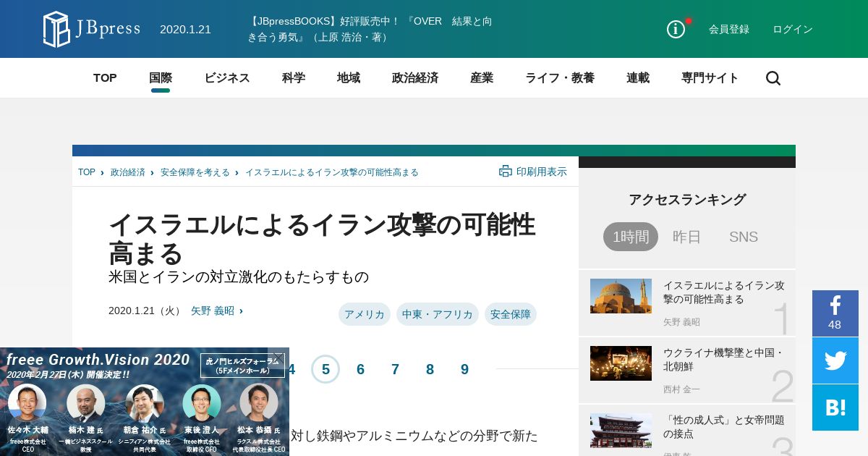Go to article page 8
The width and height of the screenshot is (868, 456).
(430, 369)
